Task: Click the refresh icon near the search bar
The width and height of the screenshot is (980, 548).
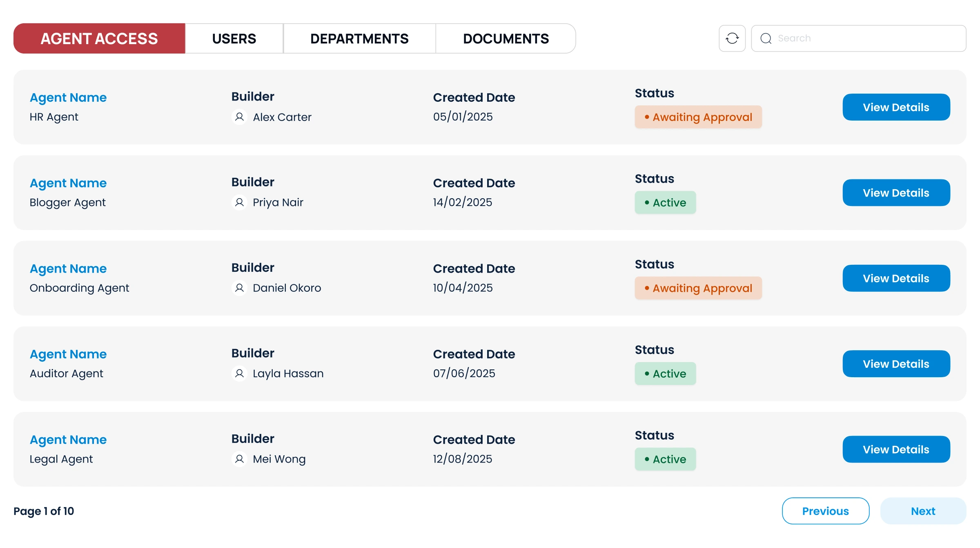Action: coord(732,38)
